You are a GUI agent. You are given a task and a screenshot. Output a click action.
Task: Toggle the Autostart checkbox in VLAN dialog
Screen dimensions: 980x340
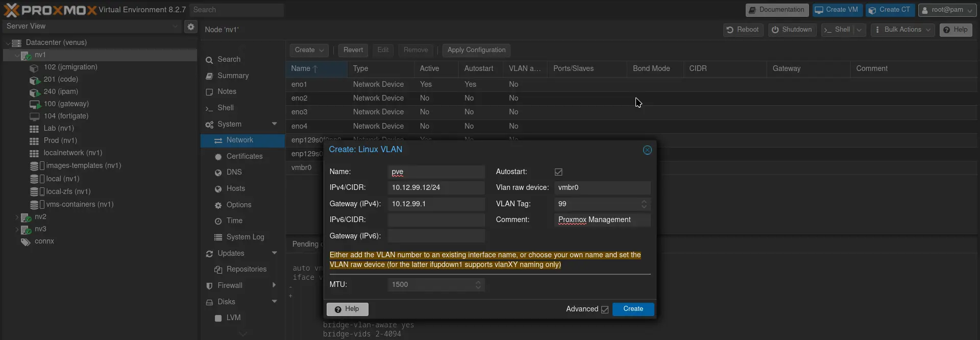point(558,172)
